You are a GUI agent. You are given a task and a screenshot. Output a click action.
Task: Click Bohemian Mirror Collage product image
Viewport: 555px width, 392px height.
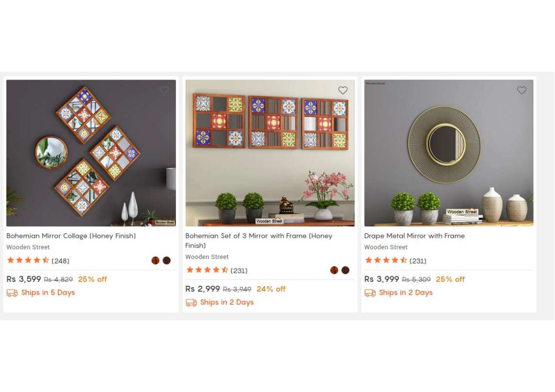tap(91, 153)
